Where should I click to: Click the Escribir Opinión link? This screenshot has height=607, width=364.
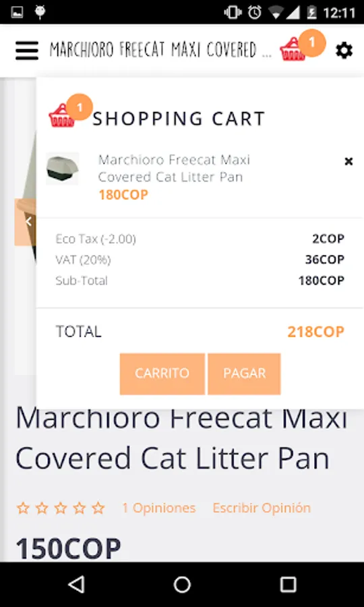tap(262, 508)
